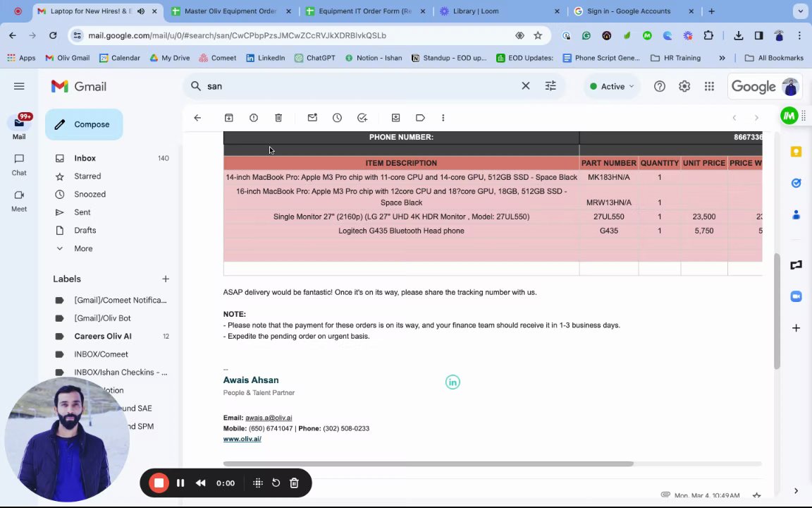This screenshot has height=508, width=812.
Task: Open Chrome extensions puzzle icon
Action: coord(708,35)
